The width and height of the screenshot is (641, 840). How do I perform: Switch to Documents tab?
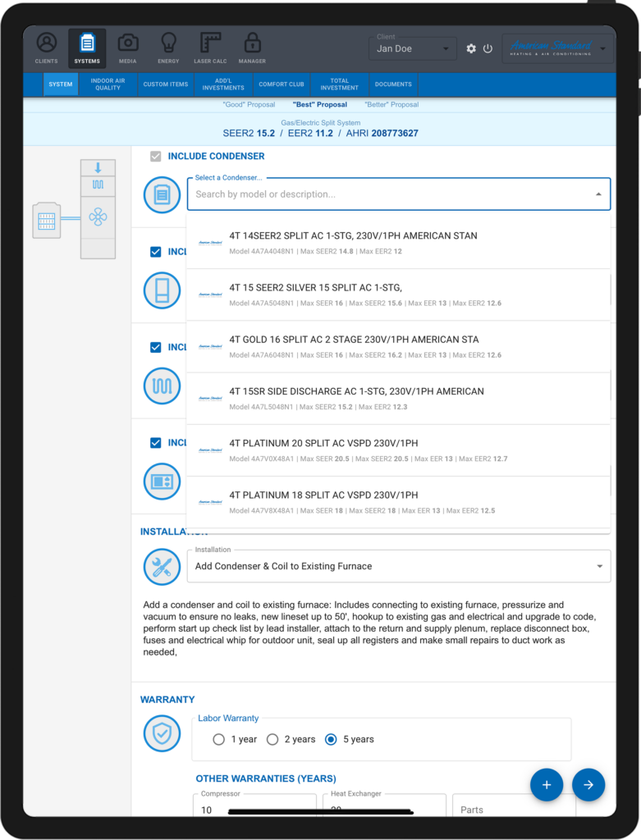(x=393, y=84)
